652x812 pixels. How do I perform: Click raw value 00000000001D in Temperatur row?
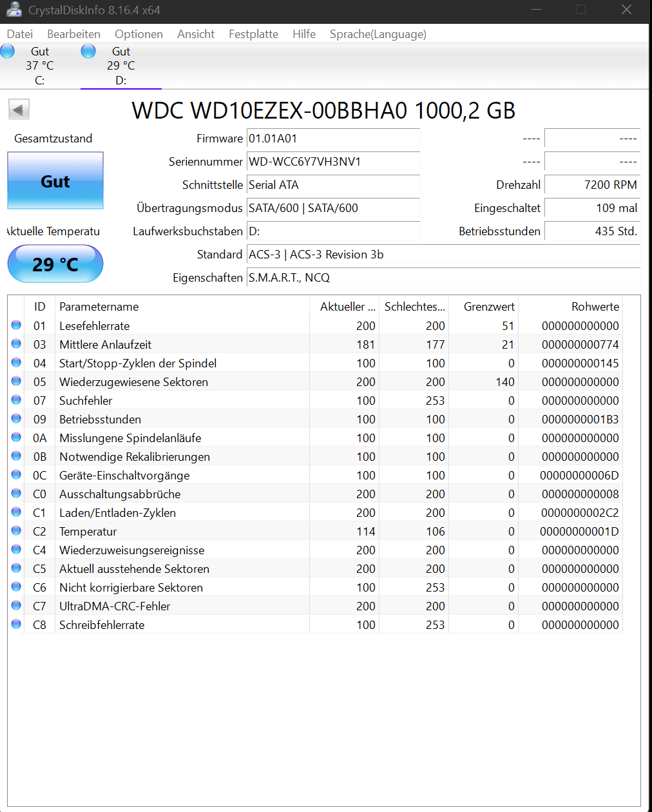(x=580, y=532)
